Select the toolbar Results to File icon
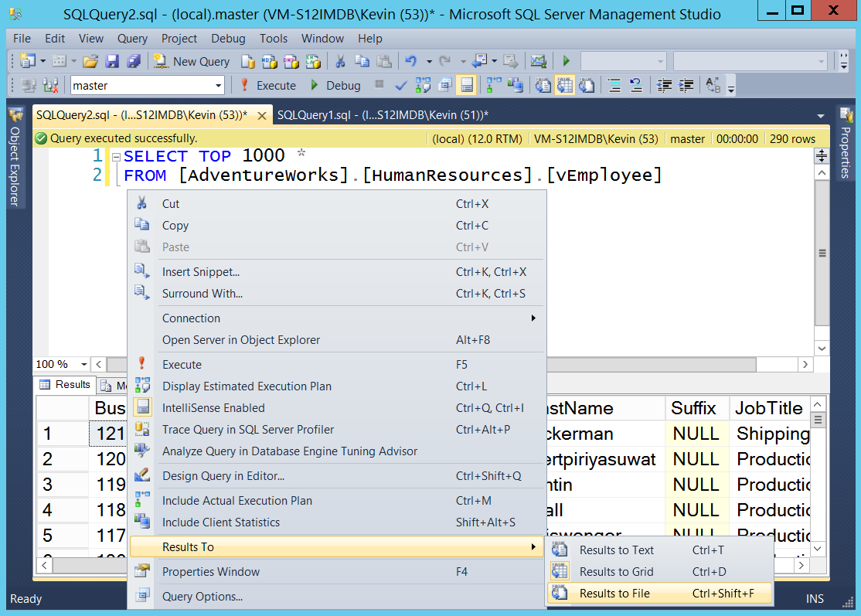The width and height of the screenshot is (861, 616). point(587,86)
